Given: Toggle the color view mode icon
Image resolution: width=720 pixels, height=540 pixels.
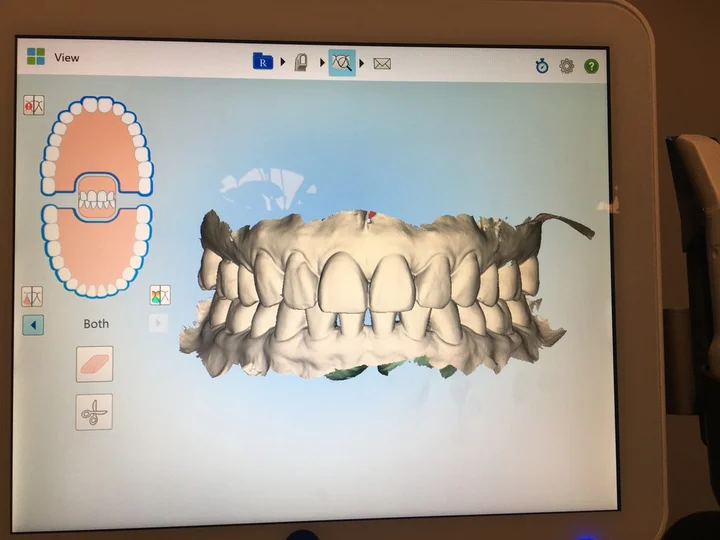Looking at the screenshot, I should (160, 295).
